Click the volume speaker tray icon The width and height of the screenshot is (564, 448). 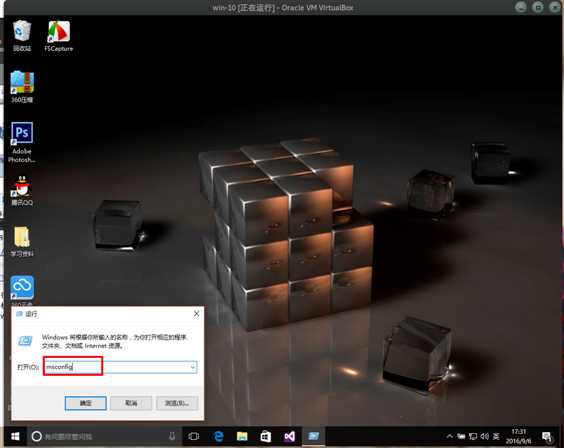485,436
